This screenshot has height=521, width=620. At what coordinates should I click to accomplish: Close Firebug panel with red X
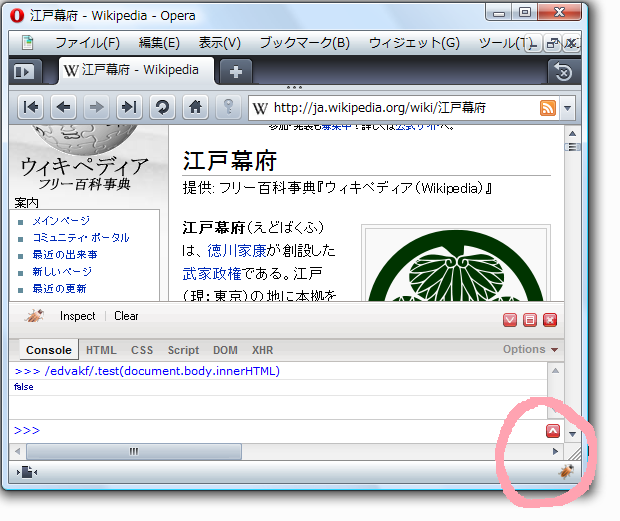[550, 320]
